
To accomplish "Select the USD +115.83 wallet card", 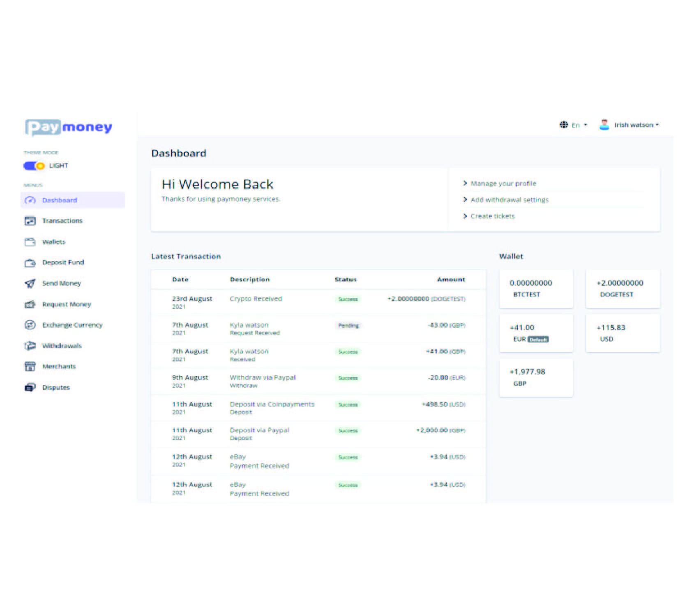I will [x=623, y=333].
